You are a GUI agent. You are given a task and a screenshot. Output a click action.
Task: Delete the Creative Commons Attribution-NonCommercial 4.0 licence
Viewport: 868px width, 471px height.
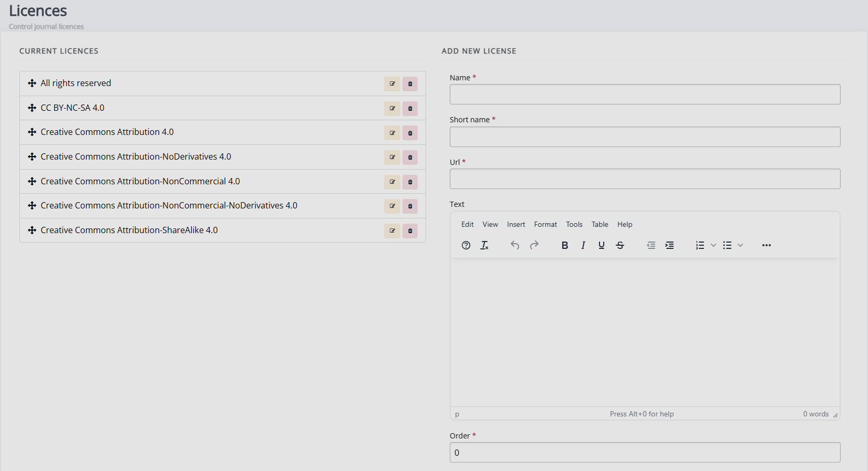[410, 182]
